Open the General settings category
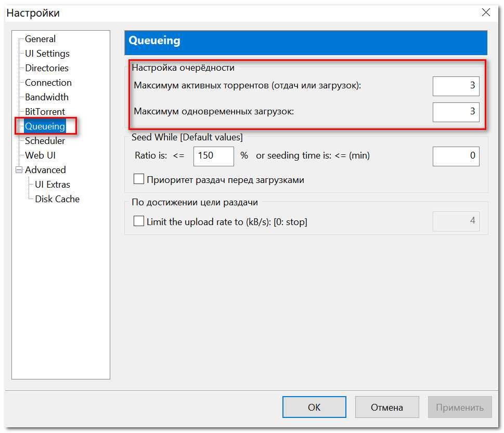The width and height of the screenshot is (504, 433). (40, 39)
